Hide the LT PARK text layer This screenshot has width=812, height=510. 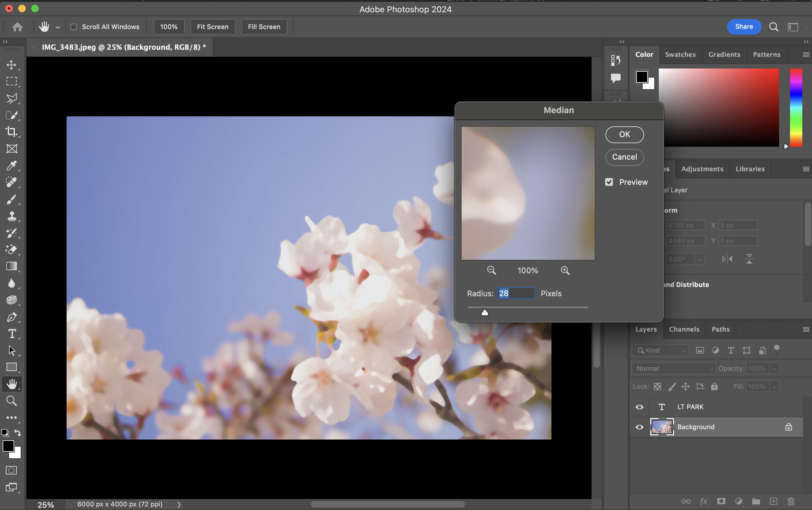[639, 407]
